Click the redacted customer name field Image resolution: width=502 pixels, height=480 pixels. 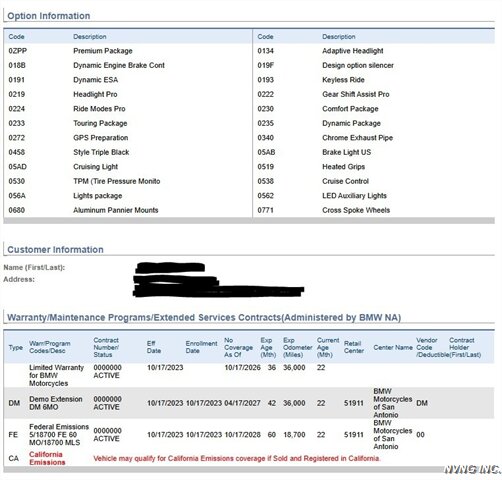(x=170, y=267)
